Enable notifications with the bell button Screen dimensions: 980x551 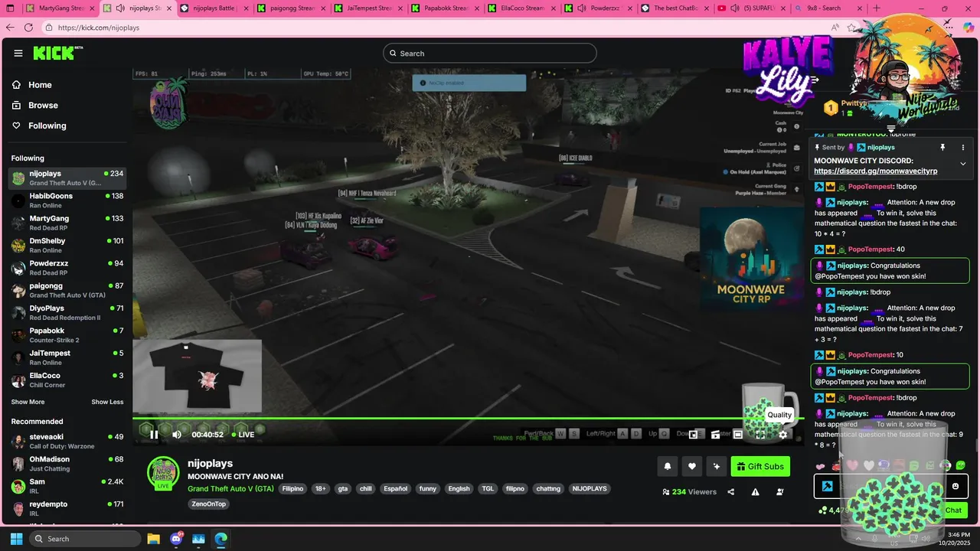pos(668,466)
